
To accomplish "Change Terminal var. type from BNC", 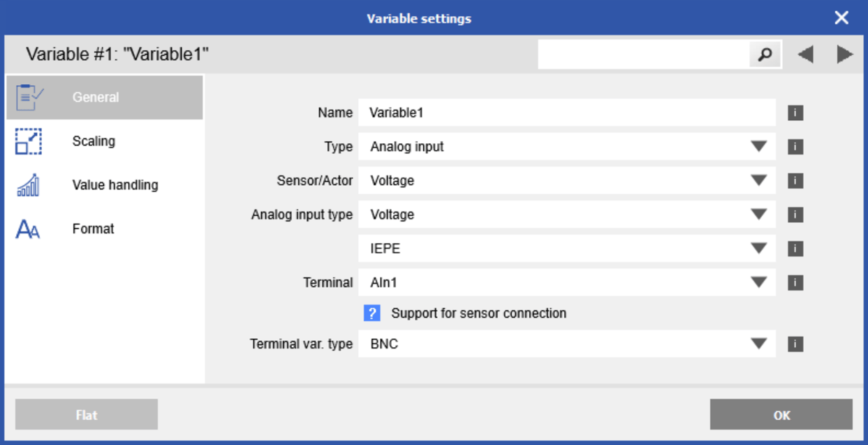I will [758, 344].
